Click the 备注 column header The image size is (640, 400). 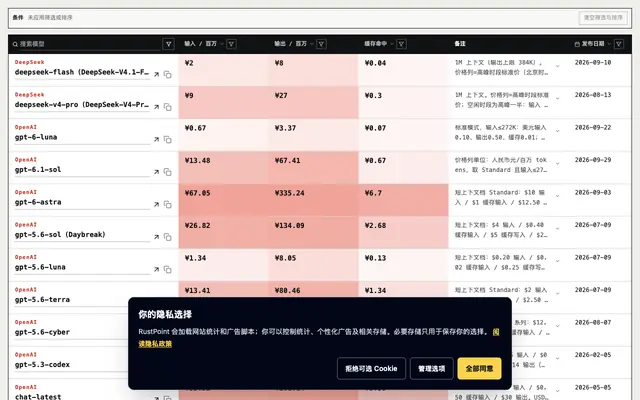(x=460, y=44)
